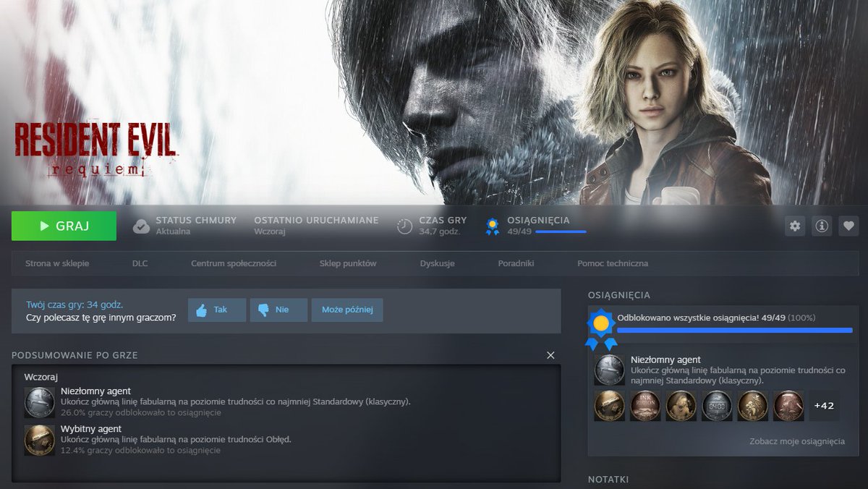Click 12.4% graczy odblokowało text
Viewport: 868px width, 489px height.
141,450
